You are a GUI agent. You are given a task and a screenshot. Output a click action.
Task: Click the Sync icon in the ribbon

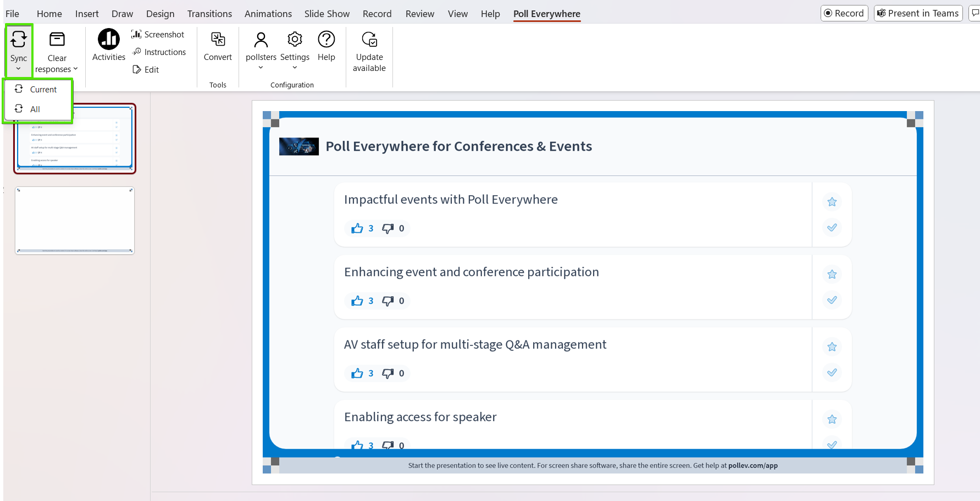pyautogui.click(x=19, y=39)
